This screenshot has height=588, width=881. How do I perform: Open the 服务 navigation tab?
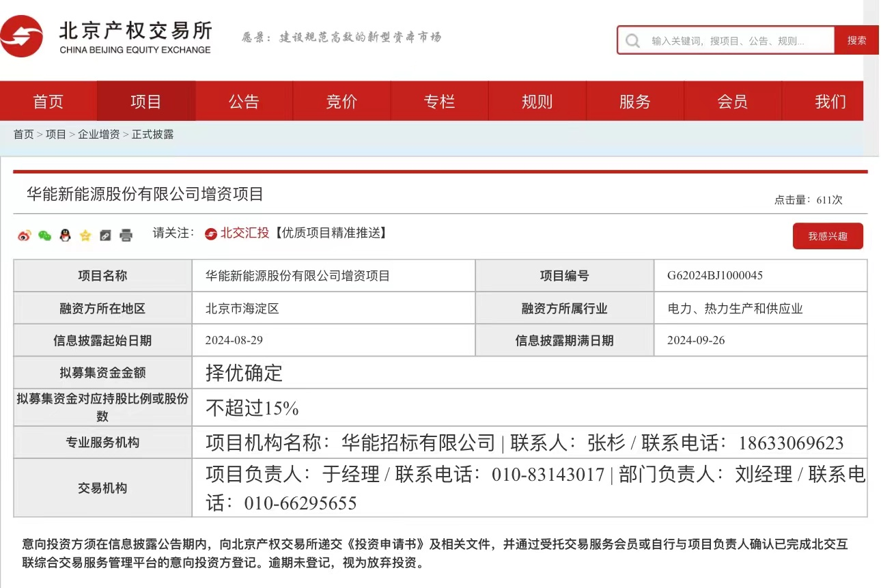(x=634, y=102)
